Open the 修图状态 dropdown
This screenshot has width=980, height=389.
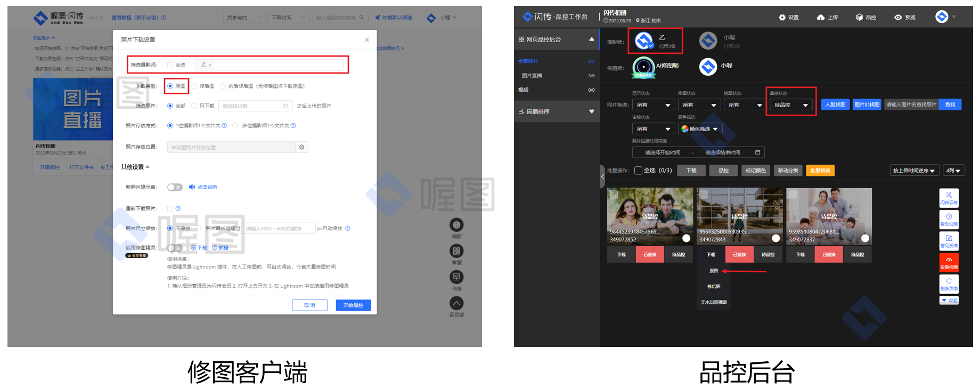point(699,105)
